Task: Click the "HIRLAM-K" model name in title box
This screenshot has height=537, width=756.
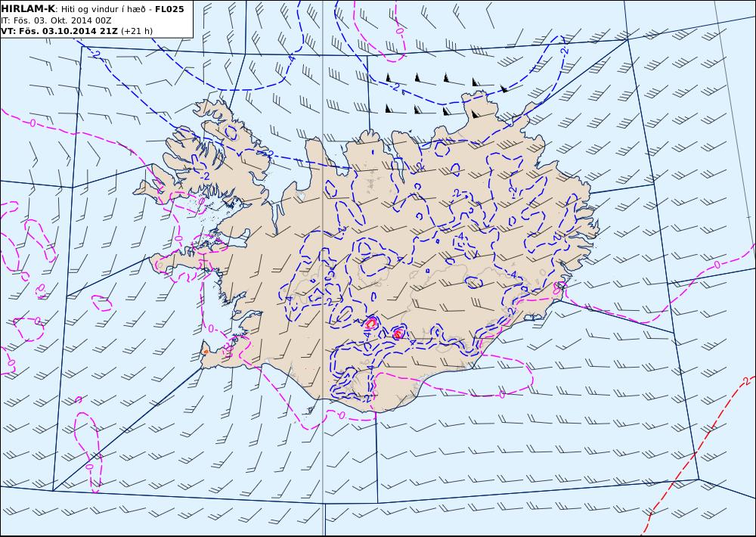Action: (28, 9)
